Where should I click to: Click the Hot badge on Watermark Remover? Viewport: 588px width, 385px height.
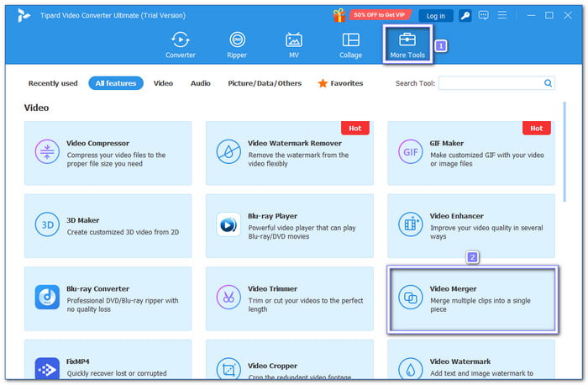pyautogui.click(x=355, y=129)
